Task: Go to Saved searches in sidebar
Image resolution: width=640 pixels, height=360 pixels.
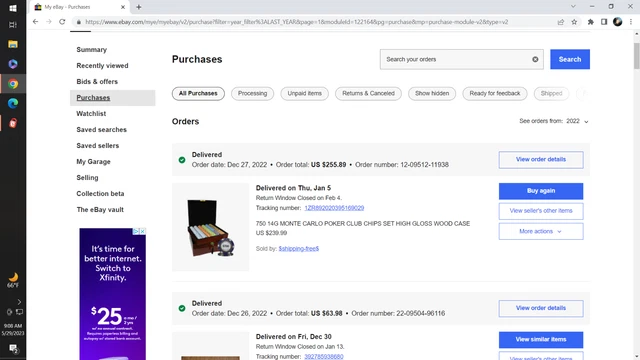Action: [102, 130]
